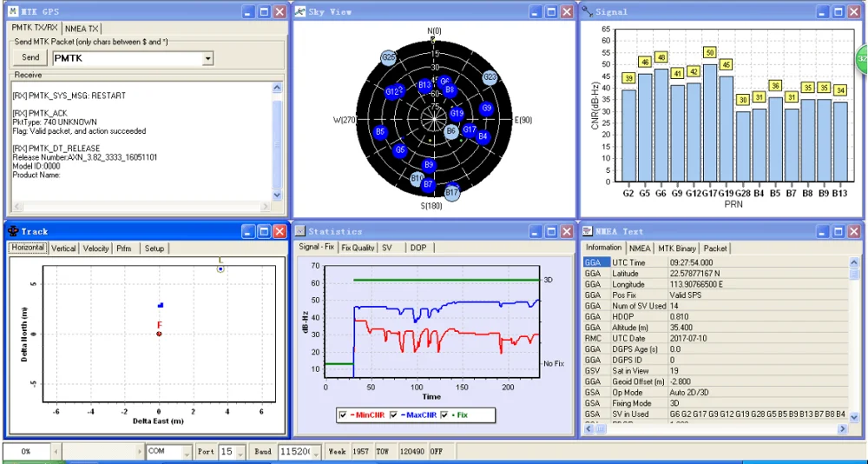
Task: Toggle the MinCNR checkbox
Action: (x=343, y=414)
